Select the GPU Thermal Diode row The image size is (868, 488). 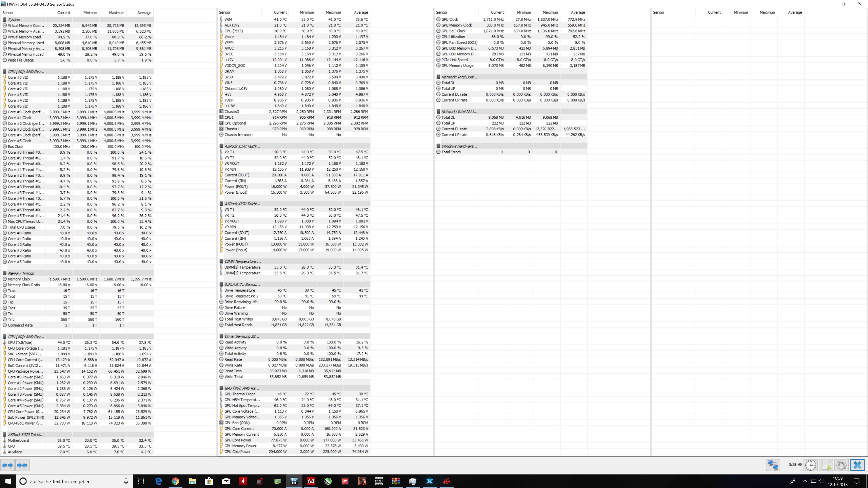(x=294, y=394)
